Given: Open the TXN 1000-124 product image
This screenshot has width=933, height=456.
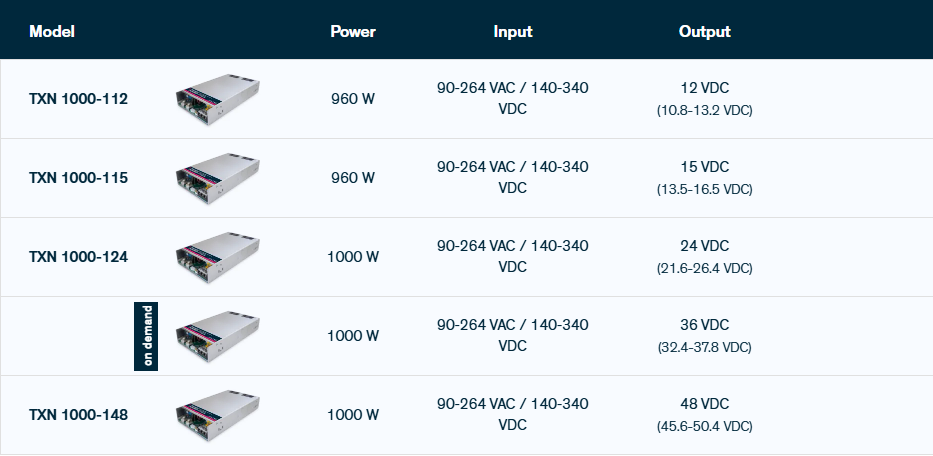Looking at the screenshot, I should (x=218, y=257).
